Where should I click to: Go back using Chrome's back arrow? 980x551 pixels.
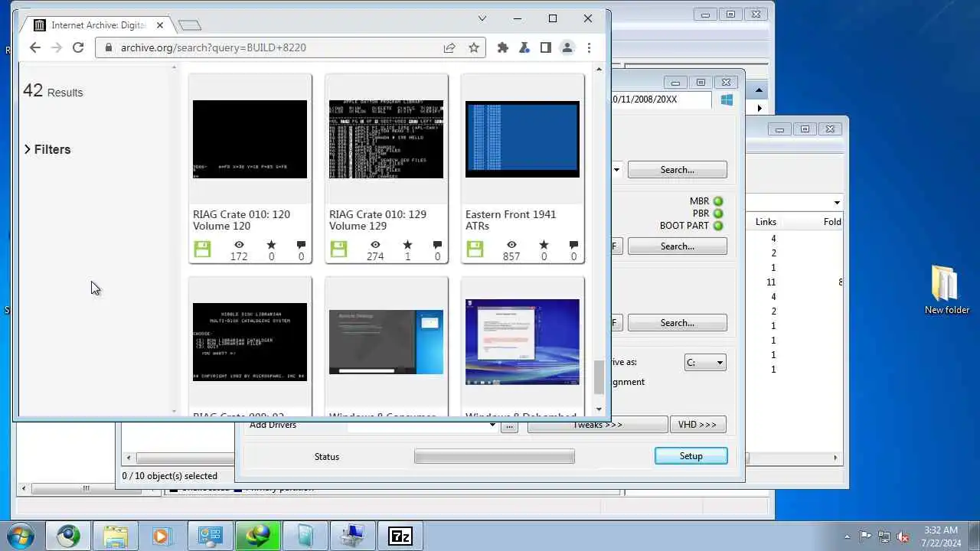34,47
